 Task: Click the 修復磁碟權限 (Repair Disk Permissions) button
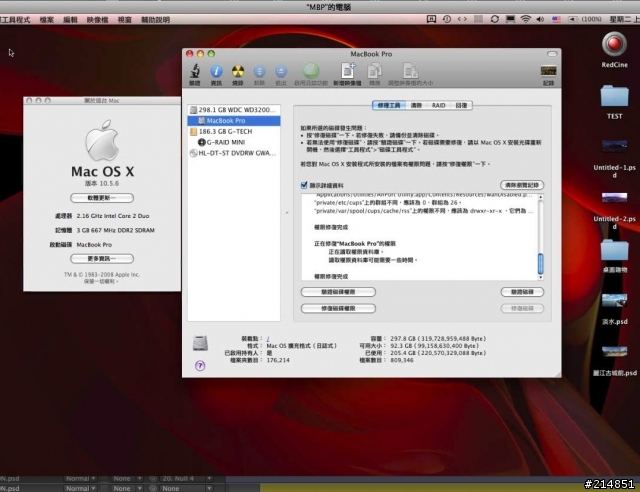tap(338, 308)
